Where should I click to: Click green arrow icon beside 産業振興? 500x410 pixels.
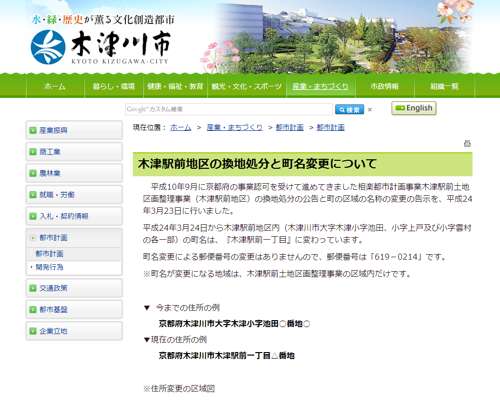click(33, 130)
